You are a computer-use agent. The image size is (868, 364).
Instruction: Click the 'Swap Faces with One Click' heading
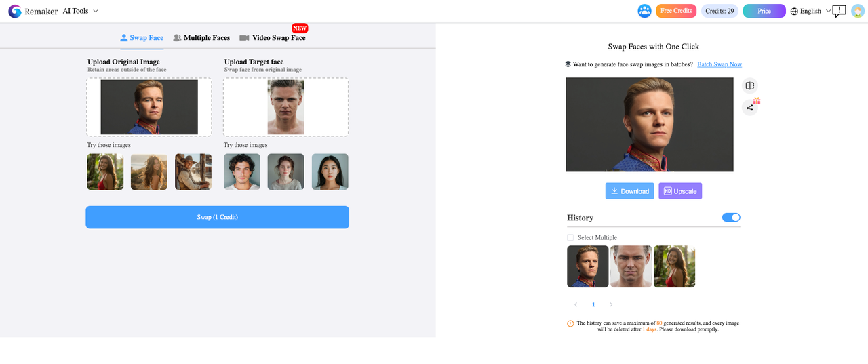click(x=653, y=47)
